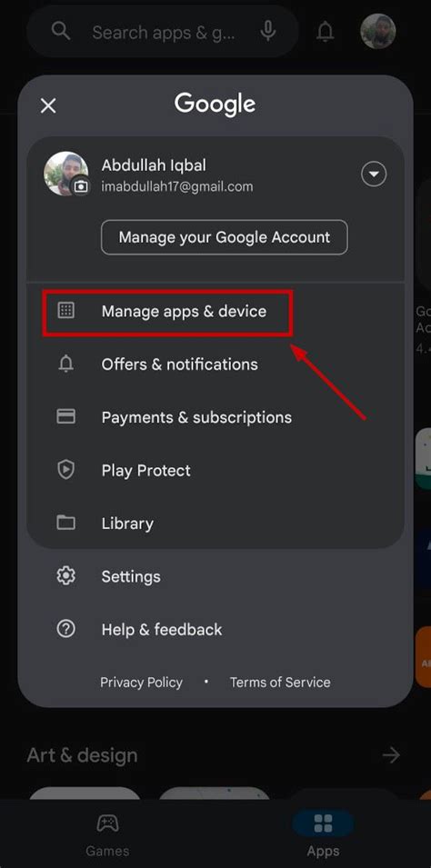Click Manage your Google Account button
Image resolution: width=431 pixels, height=868 pixels.
click(x=225, y=237)
